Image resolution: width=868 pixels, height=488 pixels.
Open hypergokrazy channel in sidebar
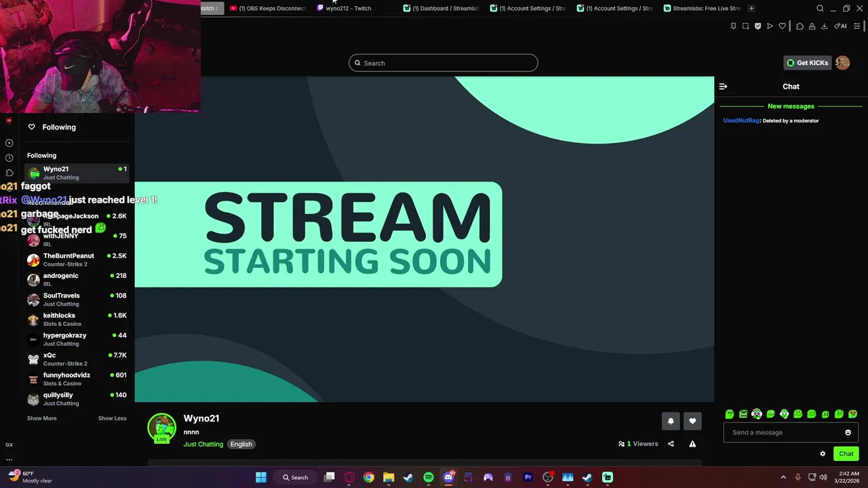77,339
